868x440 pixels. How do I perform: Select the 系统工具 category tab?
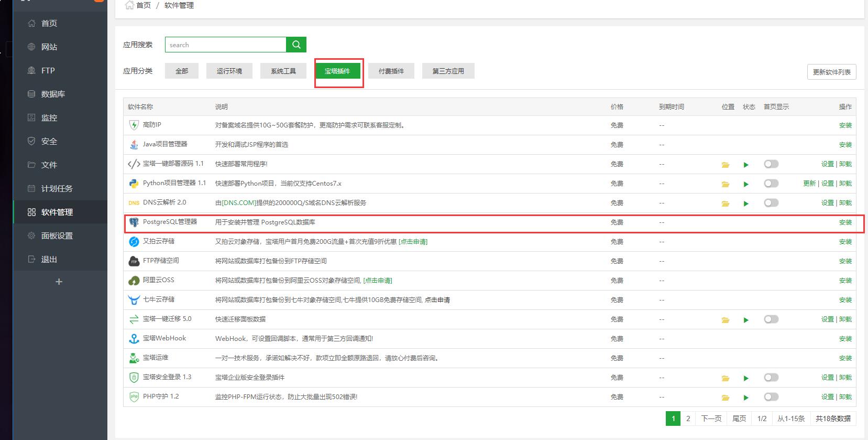pyautogui.click(x=283, y=71)
